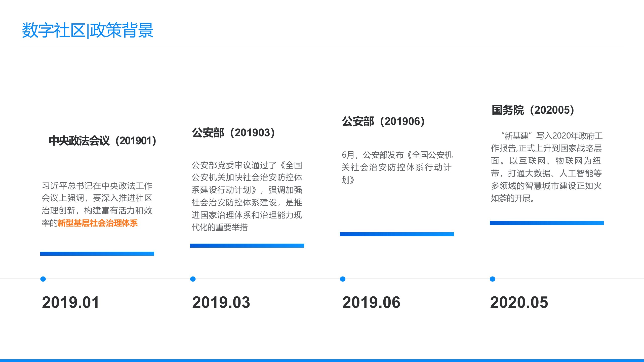The height and width of the screenshot is (362, 644).
Task: Click the paragraph beginning “新基建”写入2020年
Action: (546, 167)
